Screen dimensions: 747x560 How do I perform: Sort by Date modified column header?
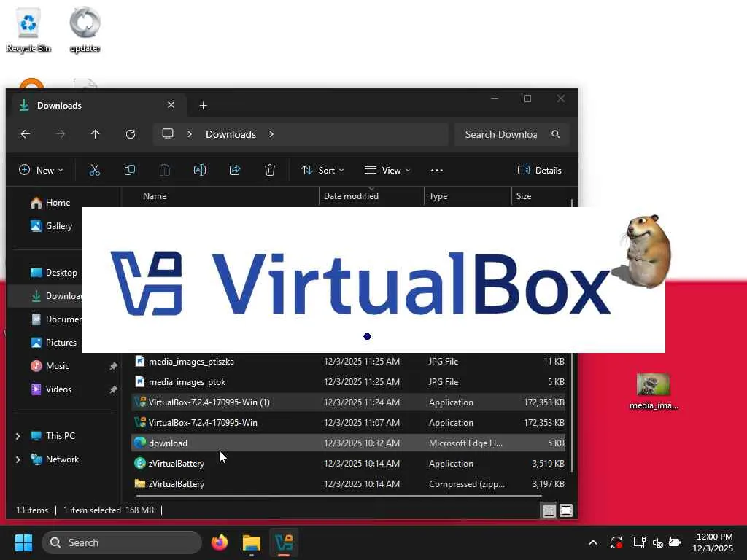pos(371,195)
